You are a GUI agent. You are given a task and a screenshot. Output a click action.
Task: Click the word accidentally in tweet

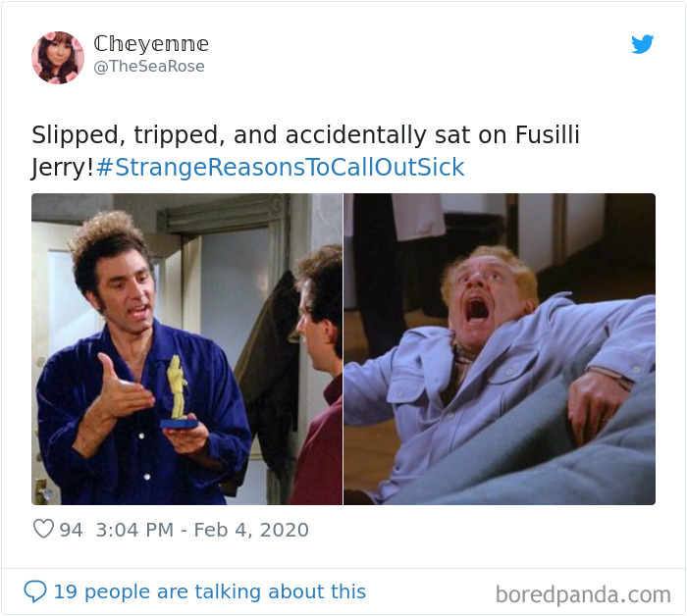point(355,134)
